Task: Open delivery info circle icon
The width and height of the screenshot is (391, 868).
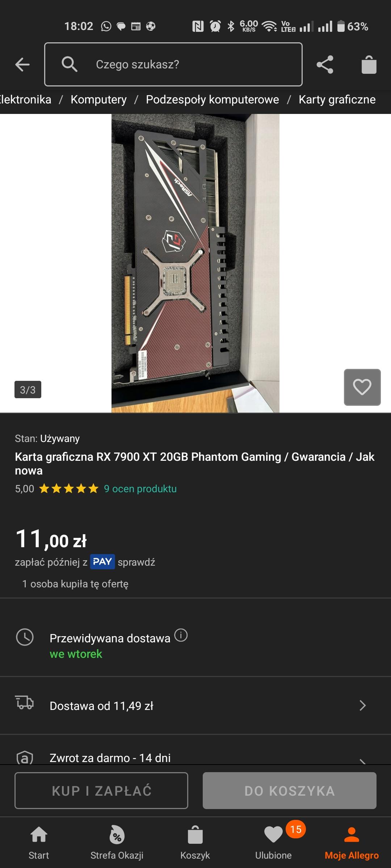Action: (x=181, y=635)
